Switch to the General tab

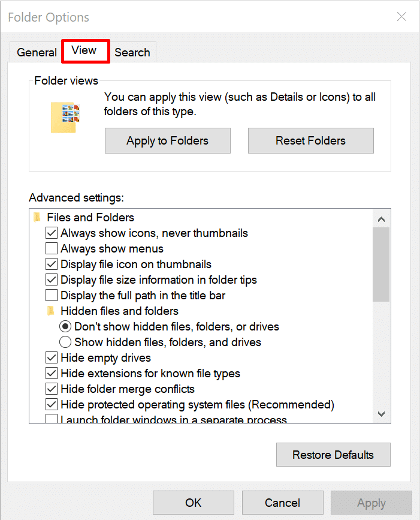tap(37, 52)
